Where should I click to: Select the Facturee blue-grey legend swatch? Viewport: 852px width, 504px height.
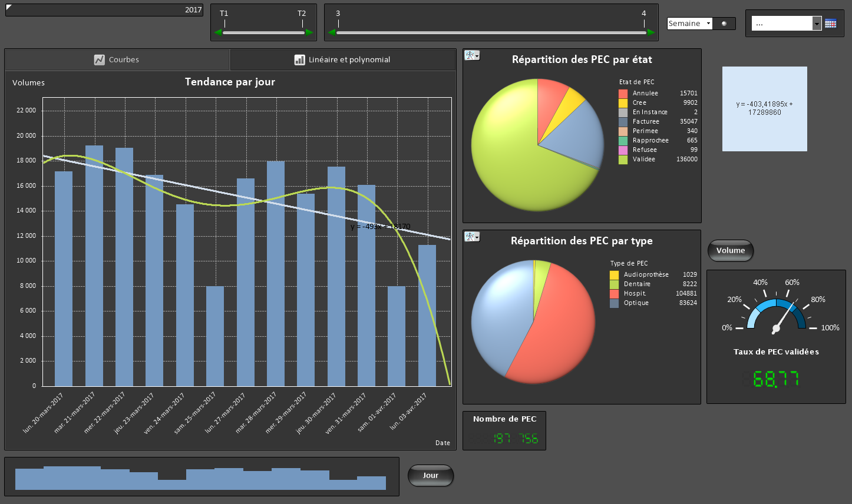[623, 122]
